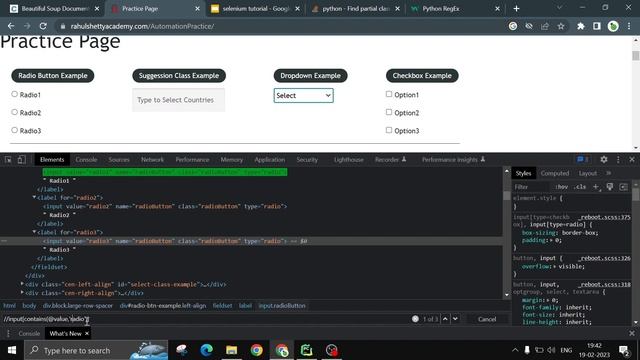Close the What's New drawer tab
Image resolution: width=640 pixels, height=360 pixels.
point(87,333)
